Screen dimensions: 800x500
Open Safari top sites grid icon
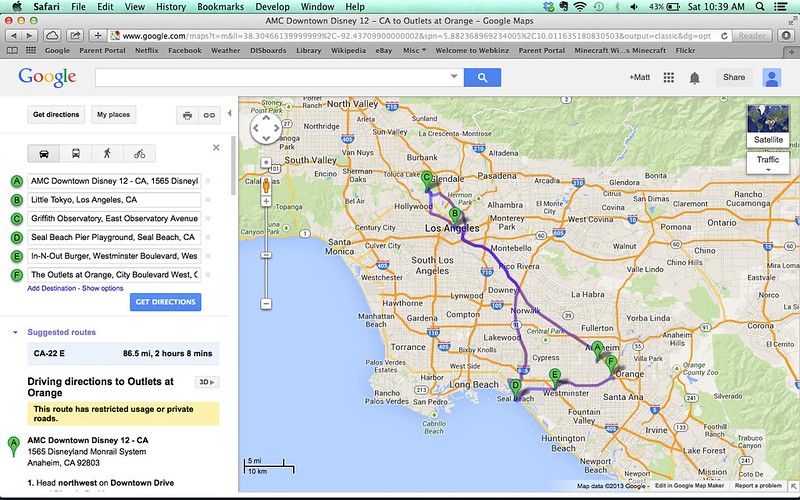31,51
